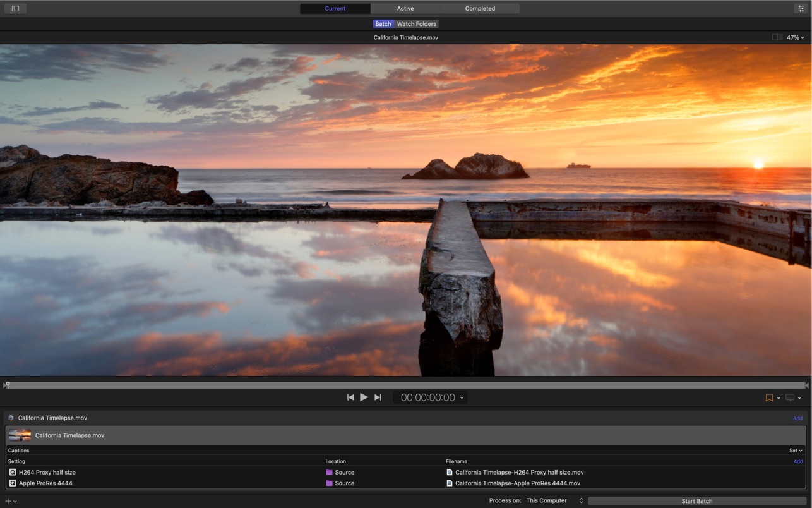Click the Apple ProRes 4444 setting icon
Image resolution: width=812 pixels, height=508 pixels.
[x=11, y=483]
